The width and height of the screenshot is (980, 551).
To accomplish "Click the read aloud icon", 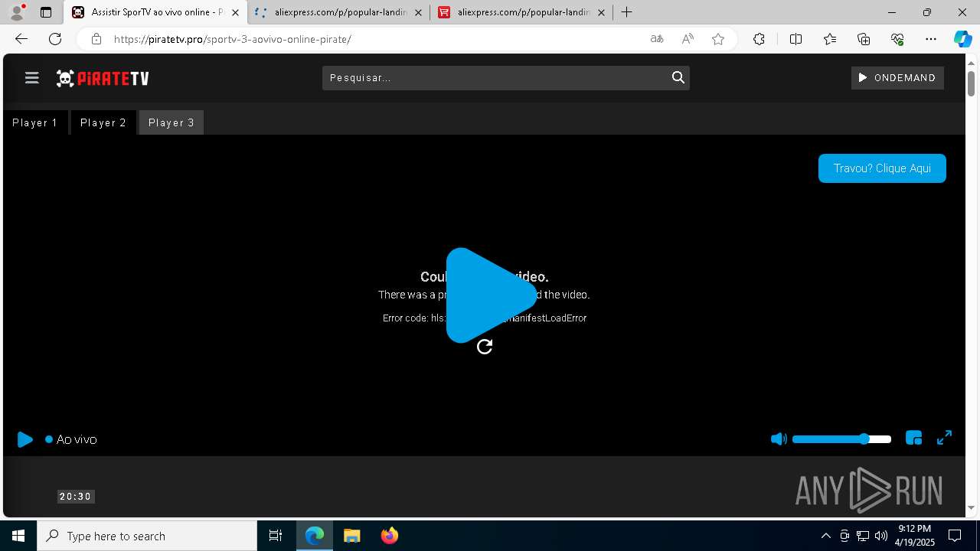I will (x=688, y=39).
